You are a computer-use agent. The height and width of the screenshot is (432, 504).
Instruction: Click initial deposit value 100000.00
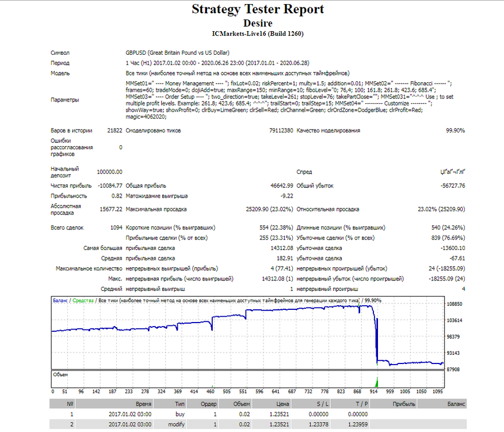click(x=110, y=172)
